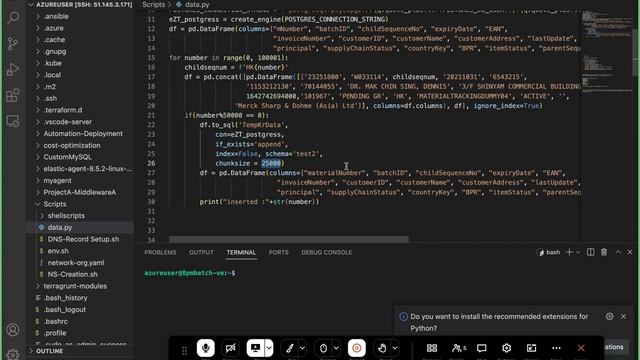The image size is (640, 360).
Task: Open the grid layout view icon
Action: [432, 348]
